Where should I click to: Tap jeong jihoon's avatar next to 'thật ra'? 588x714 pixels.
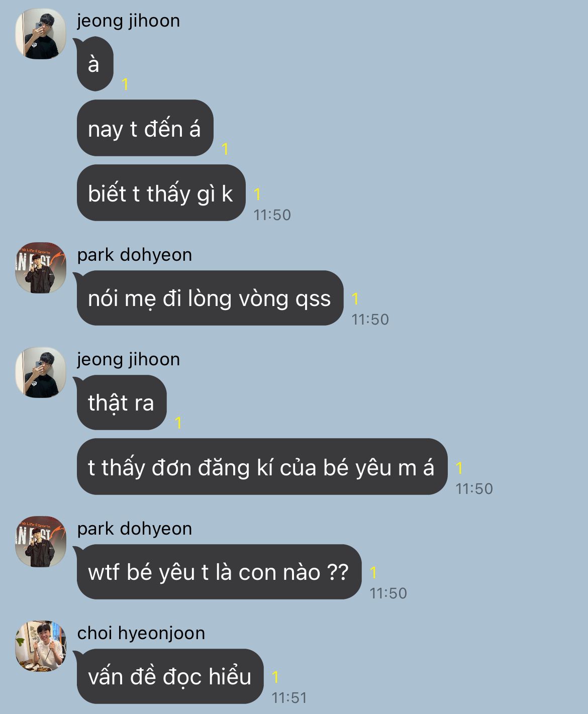pyautogui.click(x=41, y=373)
